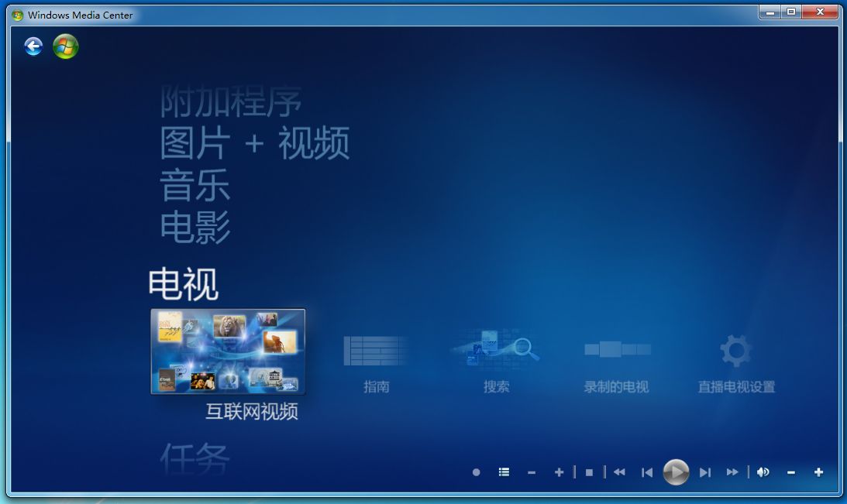Click channel down minus next to list icon
847x504 pixels.
coord(532,473)
